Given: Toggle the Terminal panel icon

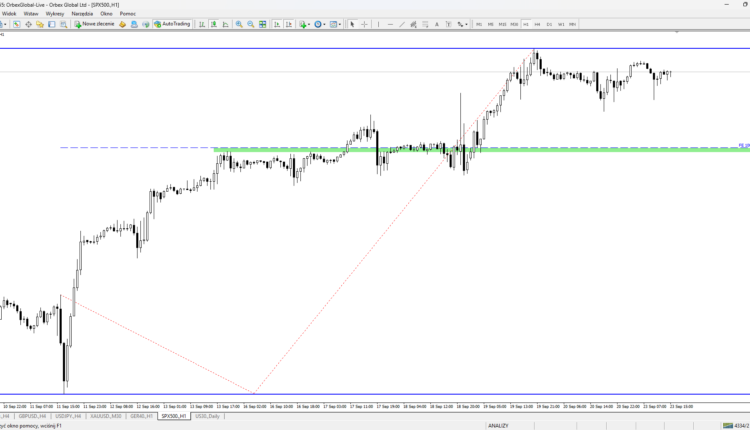Looking at the screenshot, I should [x=52, y=24].
